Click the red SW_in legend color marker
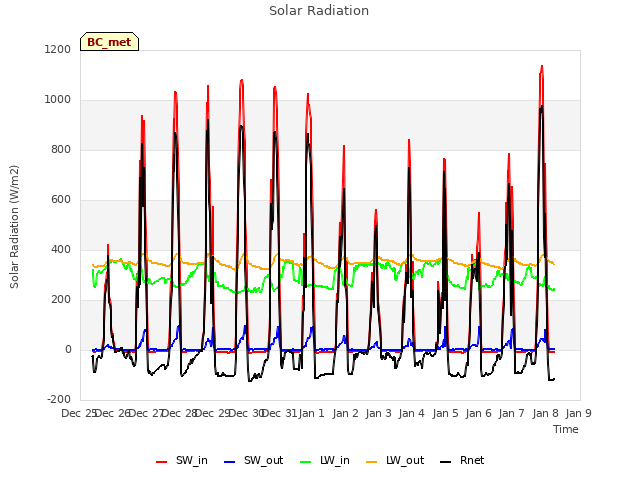640x480 pixels. click(162, 462)
